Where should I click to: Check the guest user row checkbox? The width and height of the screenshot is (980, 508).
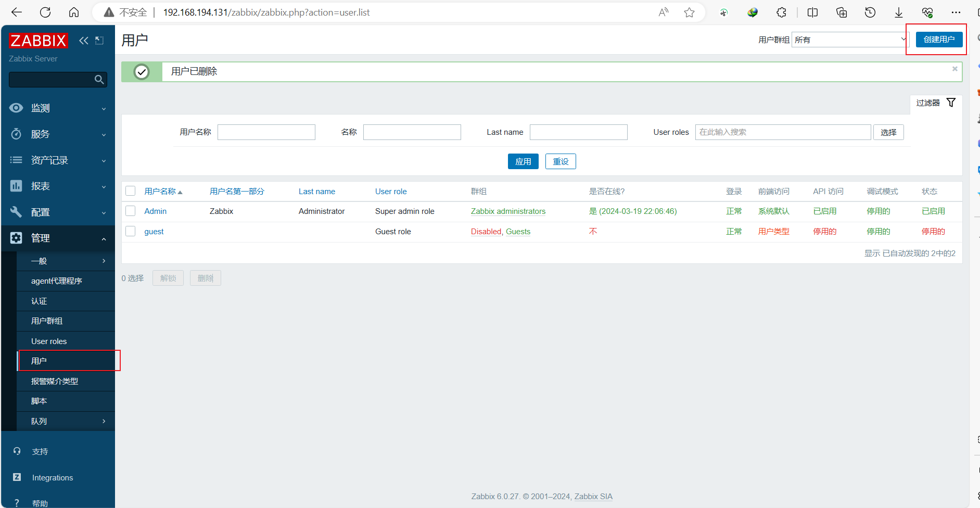pyautogui.click(x=131, y=231)
